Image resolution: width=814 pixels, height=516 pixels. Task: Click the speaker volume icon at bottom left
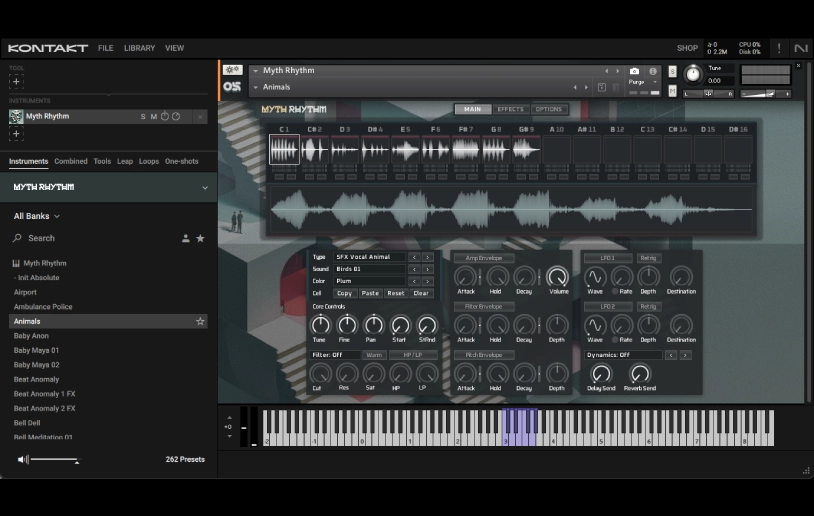pyautogui.click(x=22, y=459)
